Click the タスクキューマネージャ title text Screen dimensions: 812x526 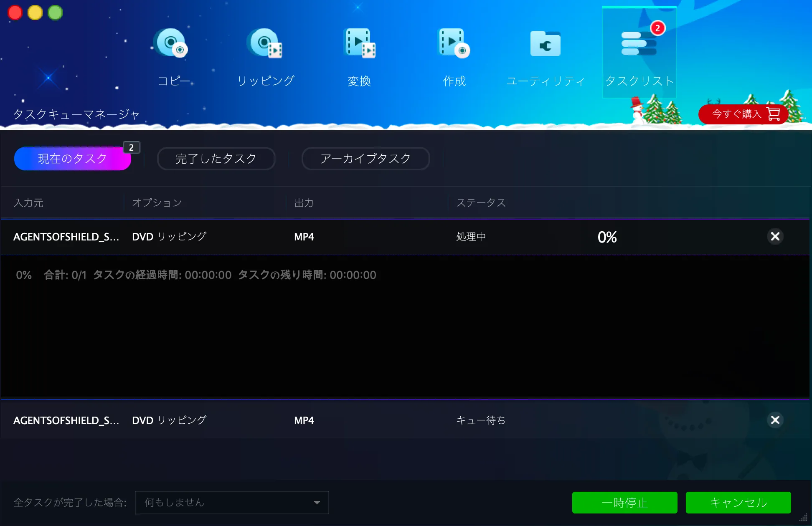(x=76, y=114)
